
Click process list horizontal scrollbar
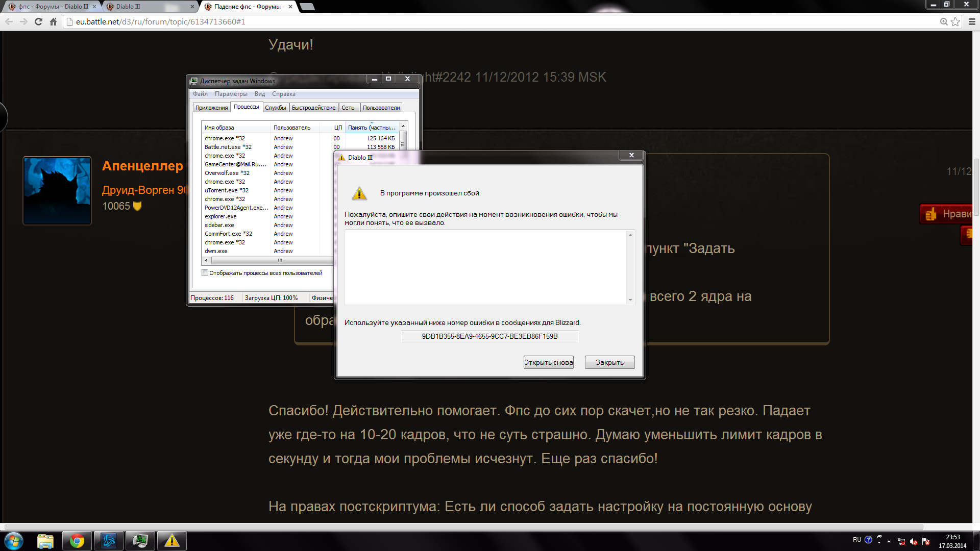[x=272, y=260]
